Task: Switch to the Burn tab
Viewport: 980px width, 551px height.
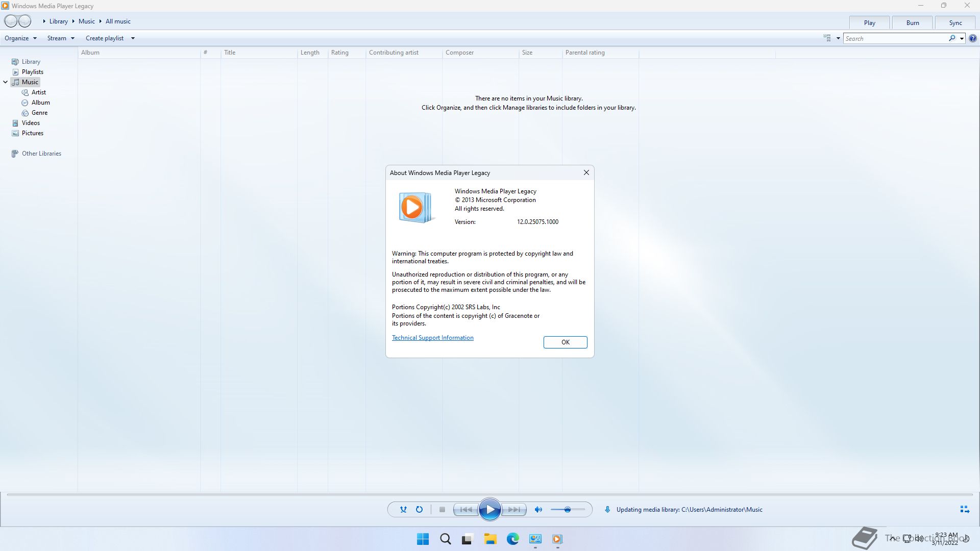Action: click(913, 23)
